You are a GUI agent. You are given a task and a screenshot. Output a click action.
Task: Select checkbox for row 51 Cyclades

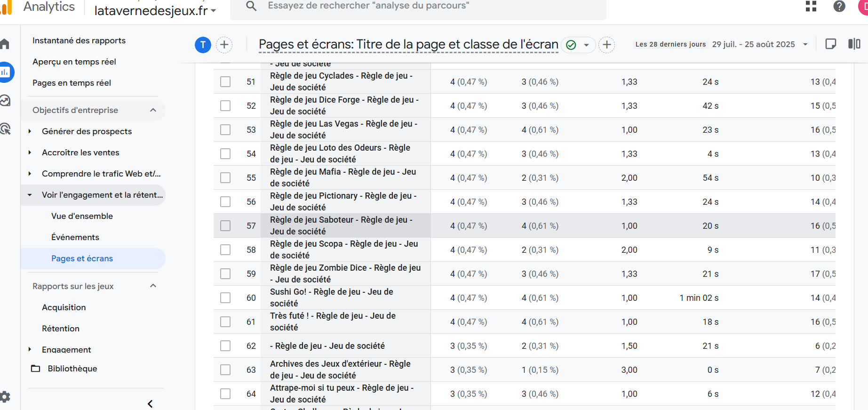click(x=225, y=82)
